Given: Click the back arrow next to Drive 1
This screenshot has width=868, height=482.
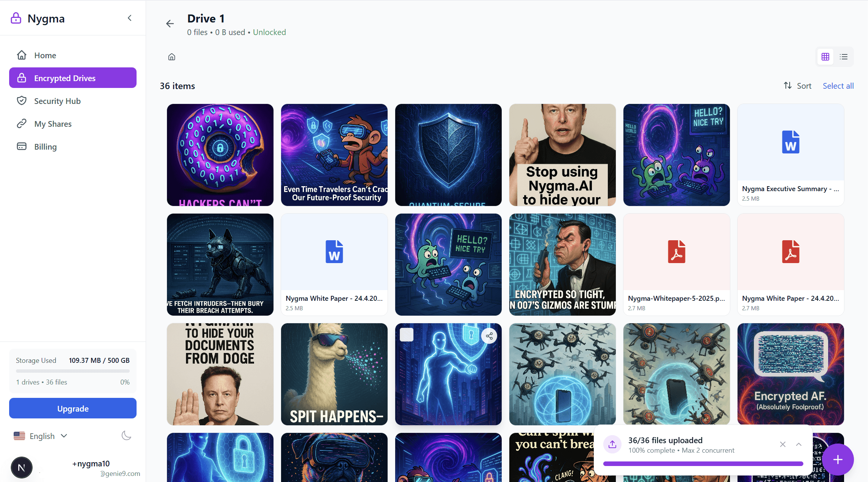Looking at the screenshot, I should [x=170, y=23].
